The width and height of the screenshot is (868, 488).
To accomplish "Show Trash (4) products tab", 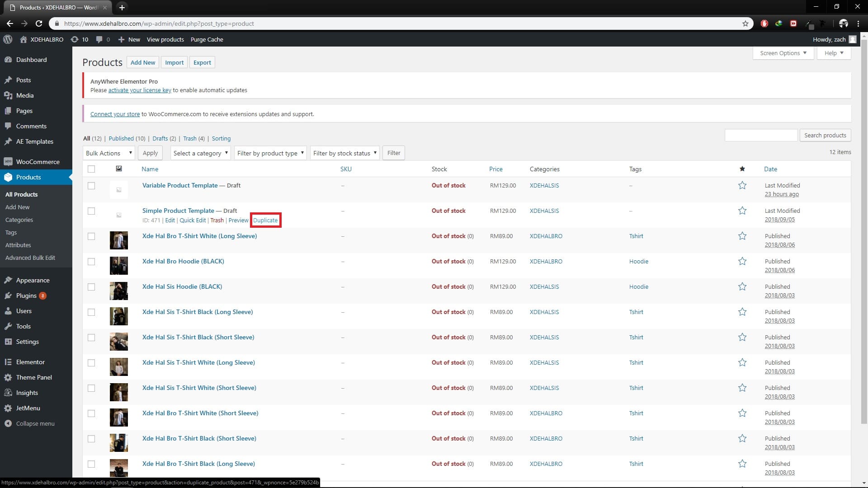I will point(194,138).
